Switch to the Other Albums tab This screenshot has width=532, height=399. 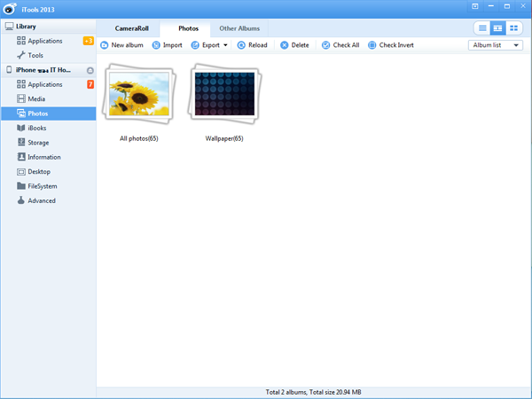pyautogui.click(x=239, y=28)
